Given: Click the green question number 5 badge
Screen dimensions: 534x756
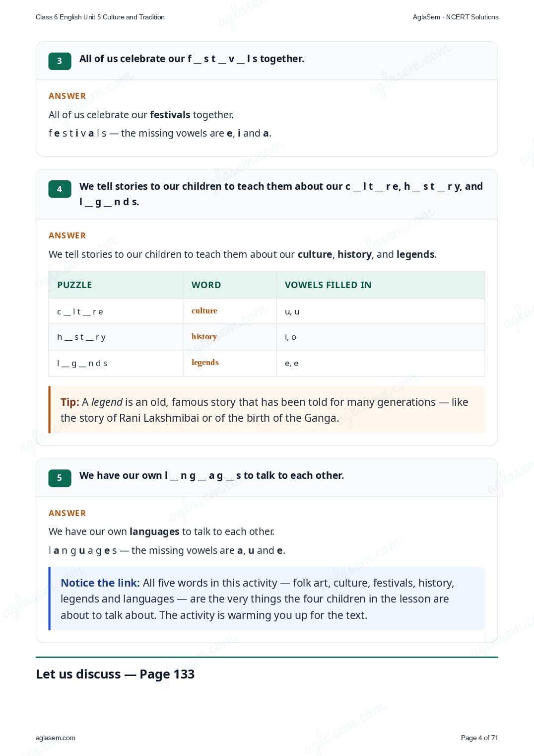Looking at the screenshot, I should coord(60,478).
